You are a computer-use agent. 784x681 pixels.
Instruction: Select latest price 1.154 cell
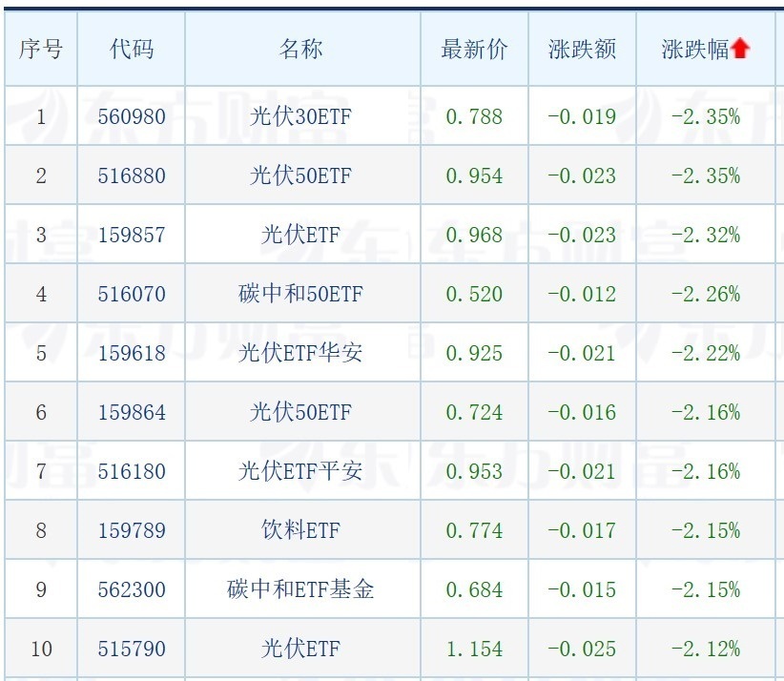474,649
